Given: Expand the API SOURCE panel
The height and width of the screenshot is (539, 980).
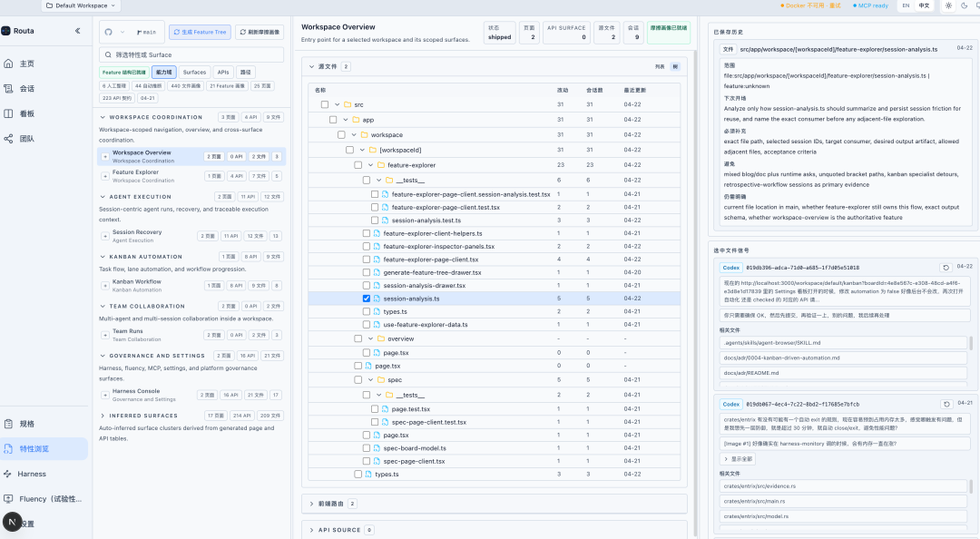Looking at the screenshot, I should tap(311, 530).
